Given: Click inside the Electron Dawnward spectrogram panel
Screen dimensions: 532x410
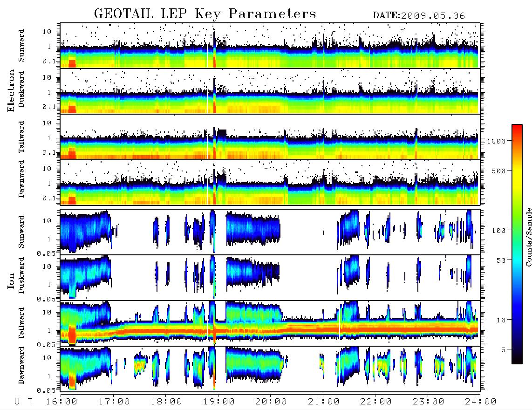Looking at the screenshot, I should click(270, 182).
